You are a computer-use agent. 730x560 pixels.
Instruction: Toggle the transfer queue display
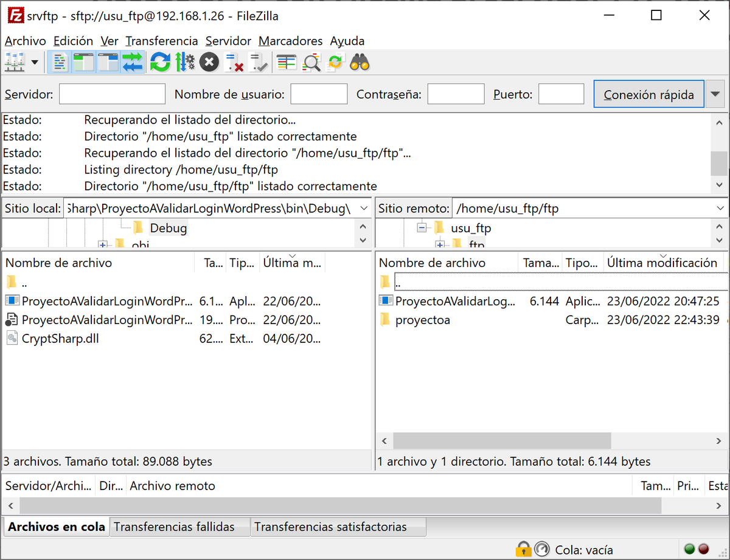point(132,62)
